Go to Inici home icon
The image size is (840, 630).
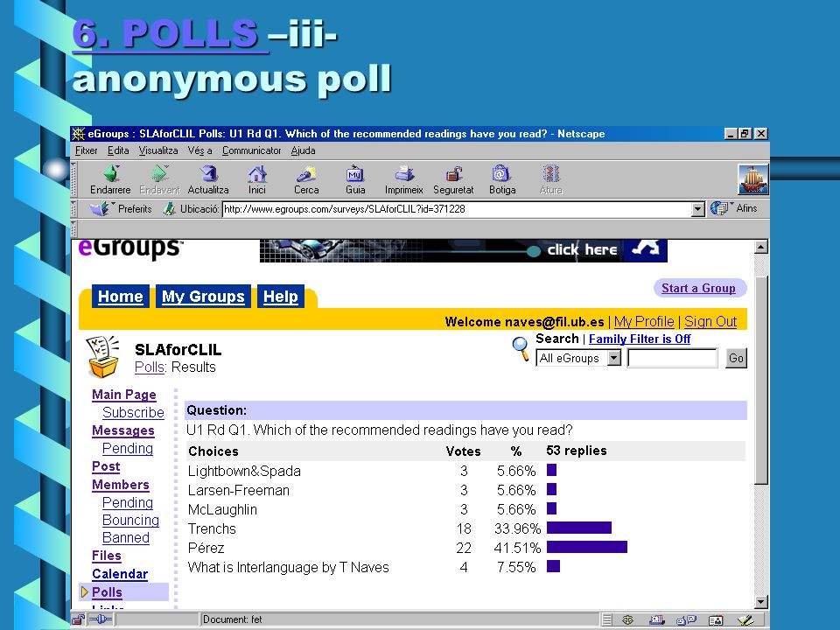pos(257,173)
